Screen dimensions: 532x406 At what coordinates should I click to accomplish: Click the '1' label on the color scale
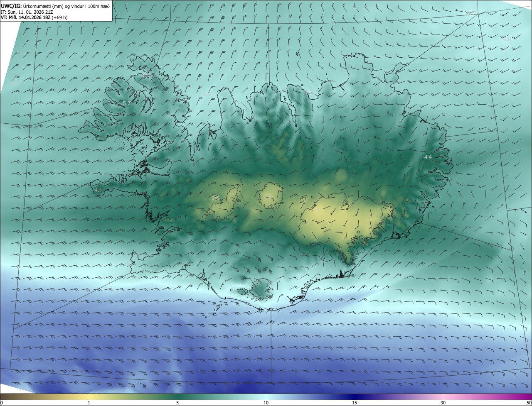89,403
